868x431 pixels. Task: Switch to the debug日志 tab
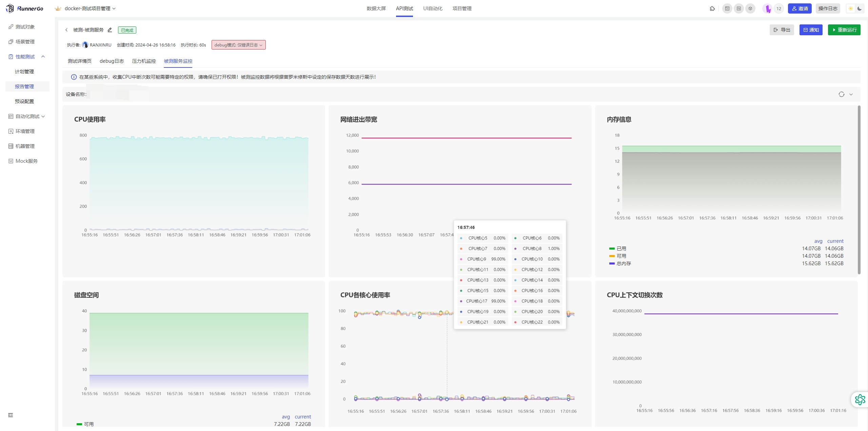pos(112,61)
